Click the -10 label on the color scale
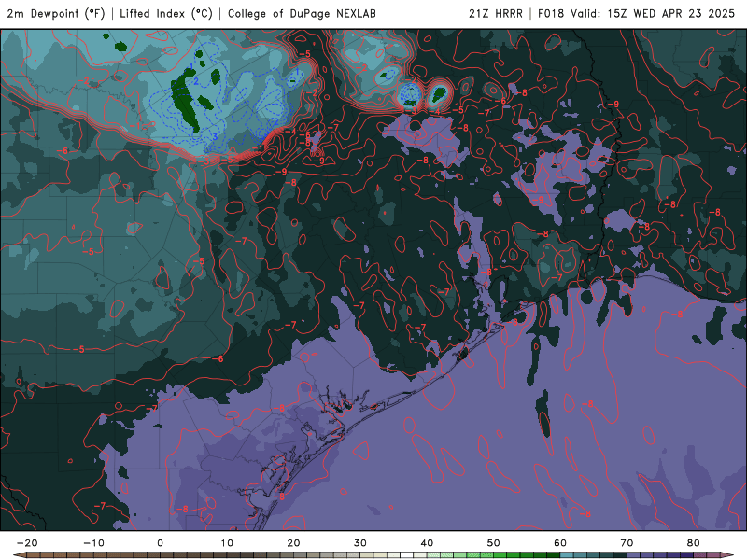 [x=93, y=543]
